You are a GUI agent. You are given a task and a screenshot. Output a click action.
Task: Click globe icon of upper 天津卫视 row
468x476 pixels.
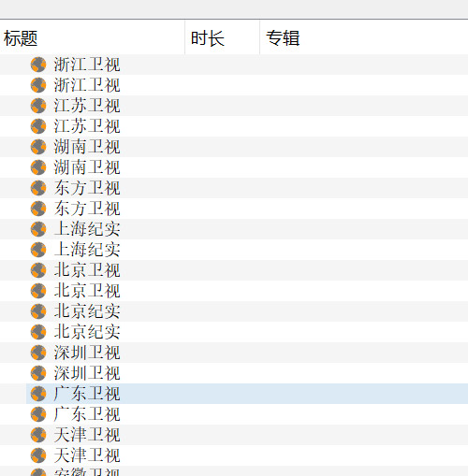pyautogui.click(x=38, y=435)
